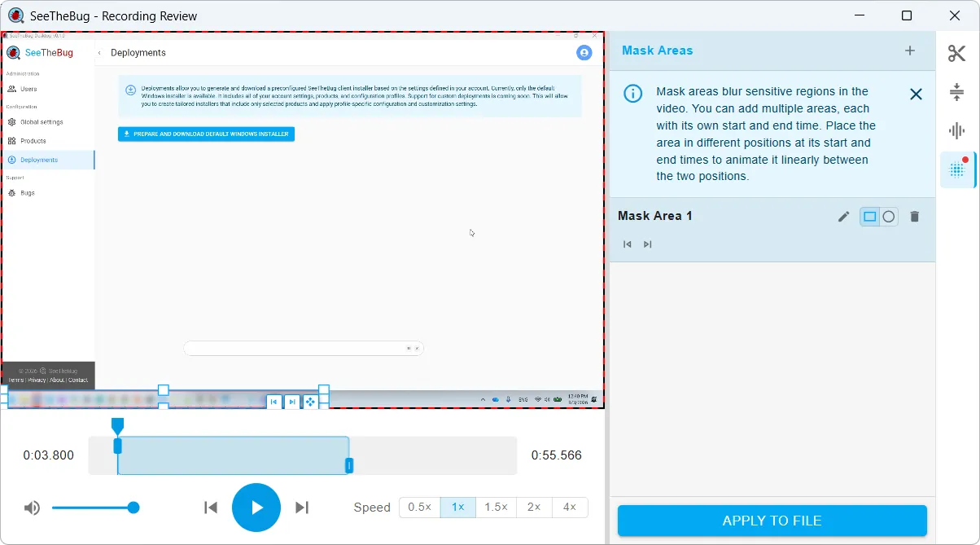Select the mask rectangle's top-middle handle
980x545 pixels.
[x=163, y=390]
